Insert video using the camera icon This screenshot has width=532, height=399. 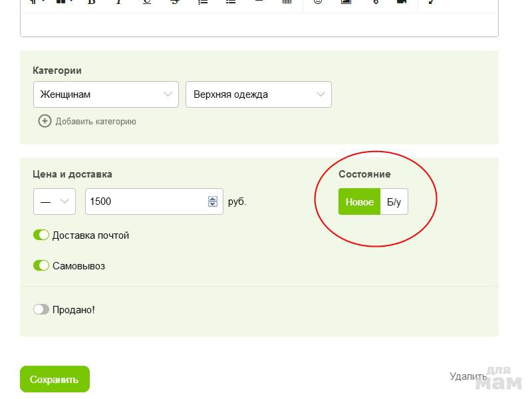pos(402,2)
